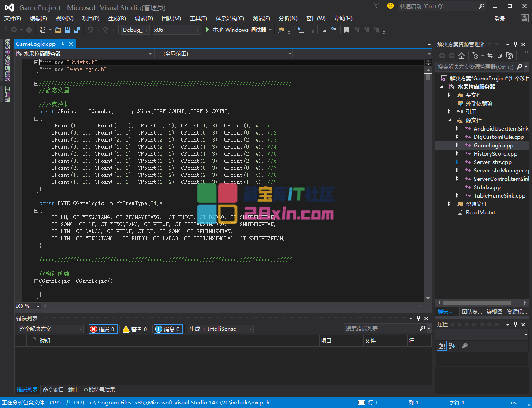This screenshot has height=408, width=532.
Task: Collapse the 源文件 folder node
Action: [449, 120]
